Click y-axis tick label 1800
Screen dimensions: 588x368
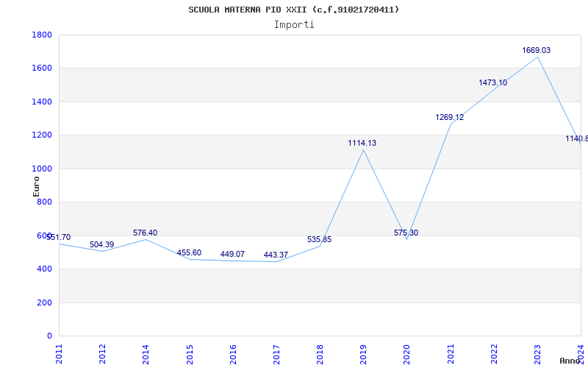point(42,35)
